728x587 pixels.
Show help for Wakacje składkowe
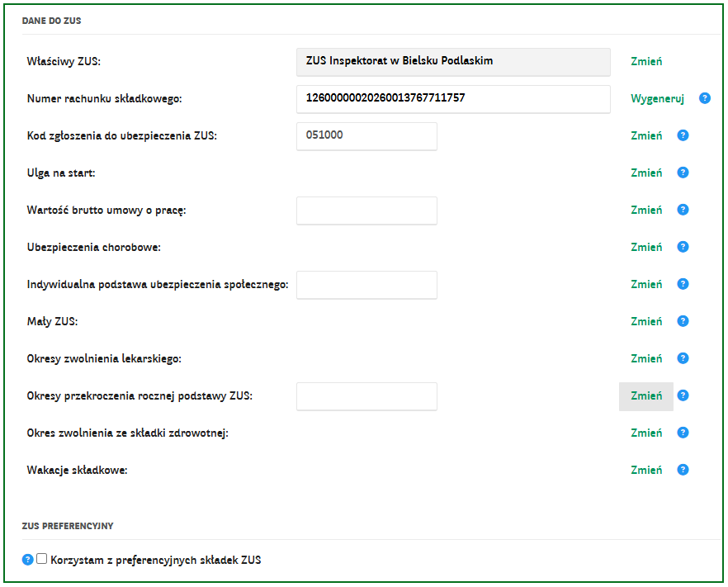point(683,470)
